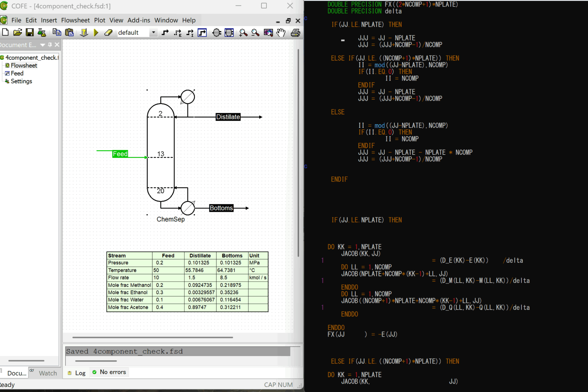Click the Distillate stream label
The height and width of the screenshot is (392, 588).
tap(228, 117)
